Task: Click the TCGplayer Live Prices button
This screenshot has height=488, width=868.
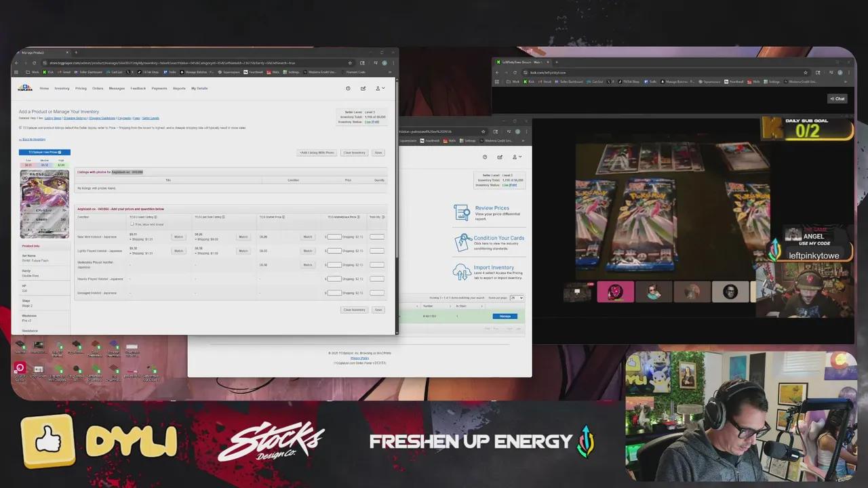Action: 45,152
